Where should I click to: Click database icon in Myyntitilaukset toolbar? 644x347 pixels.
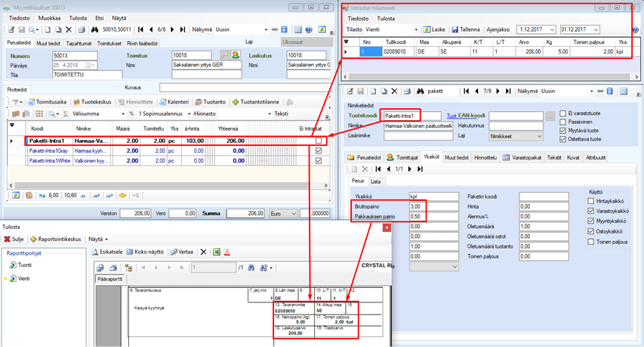284,29
